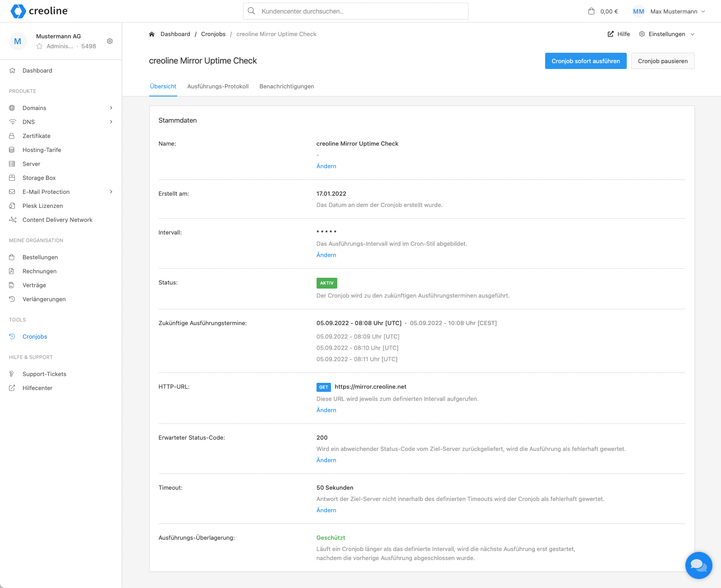The image size is (721, 588).
Task: Click the Storage Box icon
Action: click(x=12, y=178)
